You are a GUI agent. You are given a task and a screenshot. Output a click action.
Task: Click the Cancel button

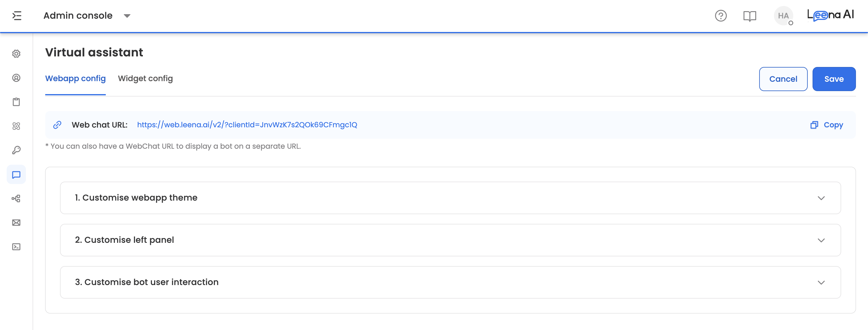click(x=783, y=79)
